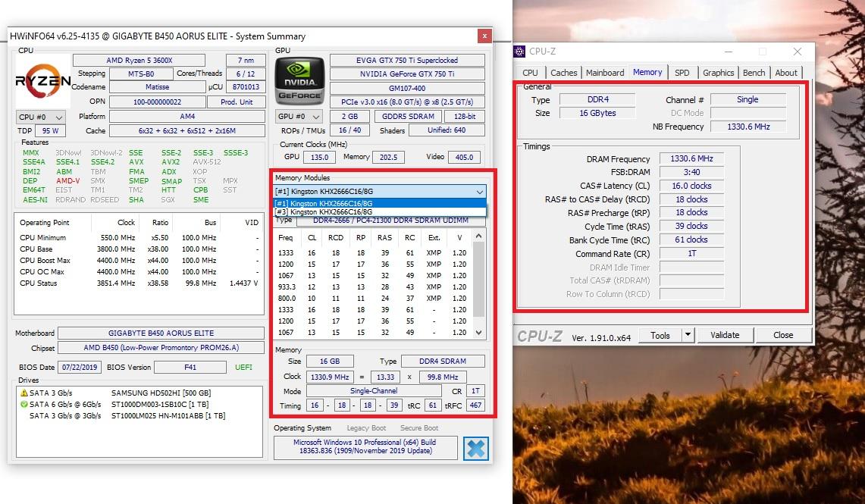Select module #1 Kingston KHX2666C16/8G in list
The height and width of the screenshot is (504, 865).
click(x=380, y=203)
